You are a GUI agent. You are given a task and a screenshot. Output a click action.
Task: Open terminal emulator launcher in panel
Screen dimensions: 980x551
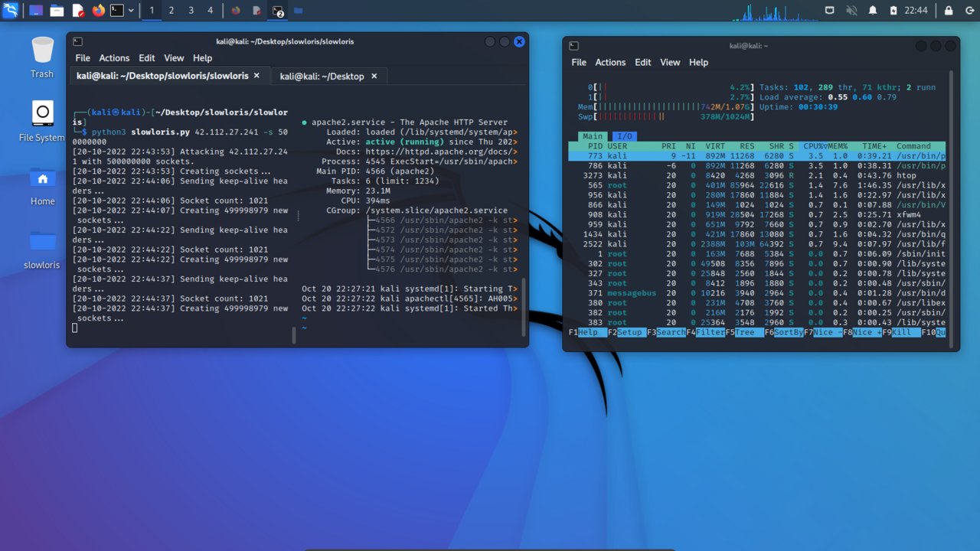click(x=117, y=11)
